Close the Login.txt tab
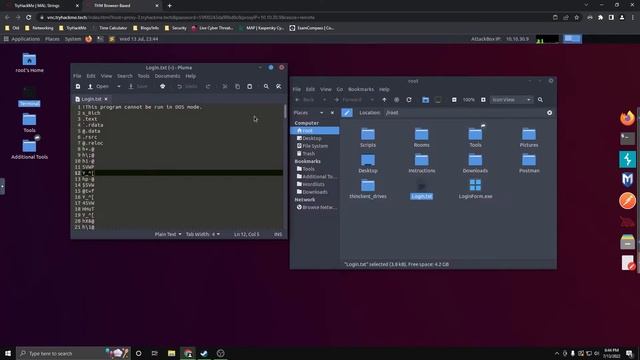This screenshot has height=360, width=640. coord(106,99)
